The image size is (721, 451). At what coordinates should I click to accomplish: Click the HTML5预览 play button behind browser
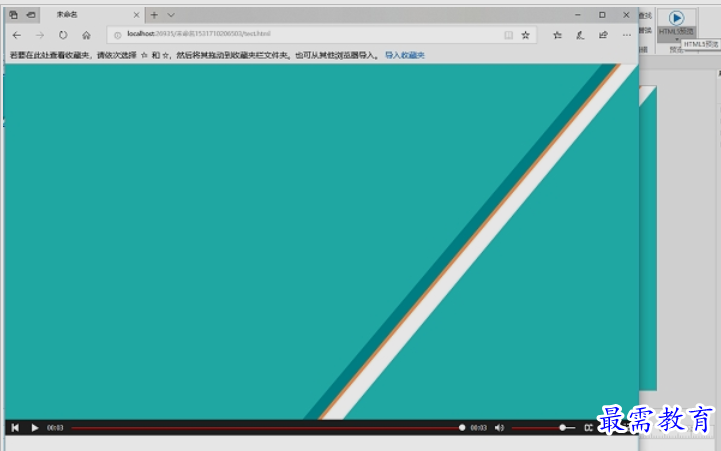[676, 18]
